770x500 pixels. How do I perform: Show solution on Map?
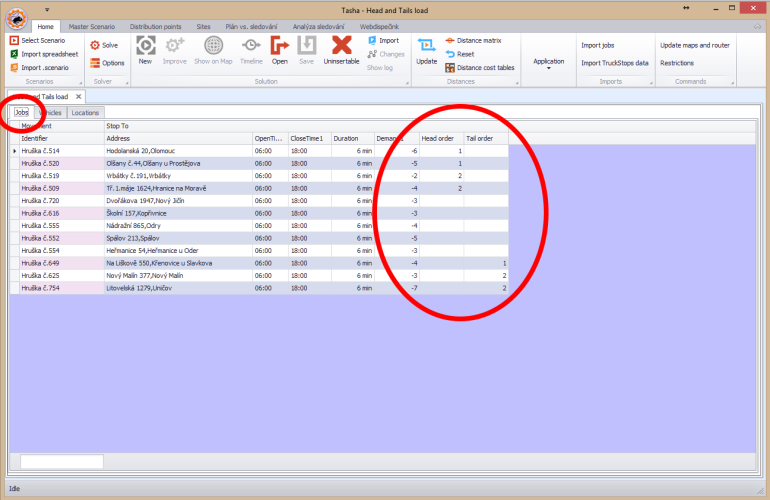click(213, 51)
